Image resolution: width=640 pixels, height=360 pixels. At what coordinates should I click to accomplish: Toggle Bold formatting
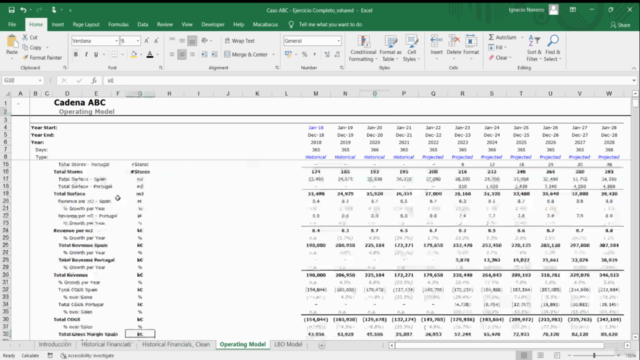pos(76,54)
